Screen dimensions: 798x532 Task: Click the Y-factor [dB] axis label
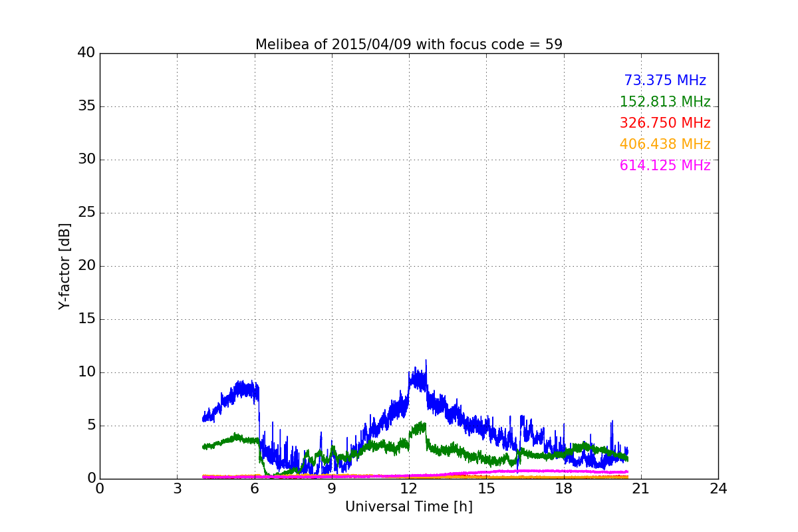pyautogui.click(x=65, y=266)
